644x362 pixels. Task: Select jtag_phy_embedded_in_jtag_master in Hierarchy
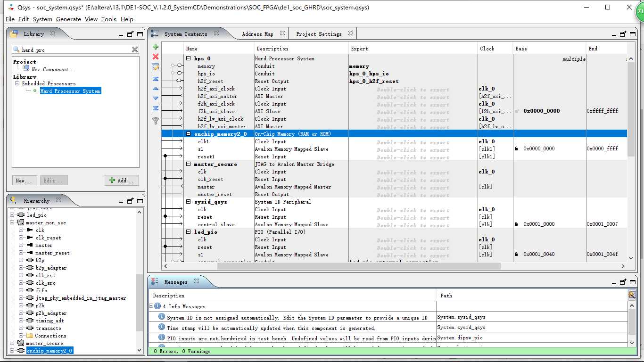81,298
